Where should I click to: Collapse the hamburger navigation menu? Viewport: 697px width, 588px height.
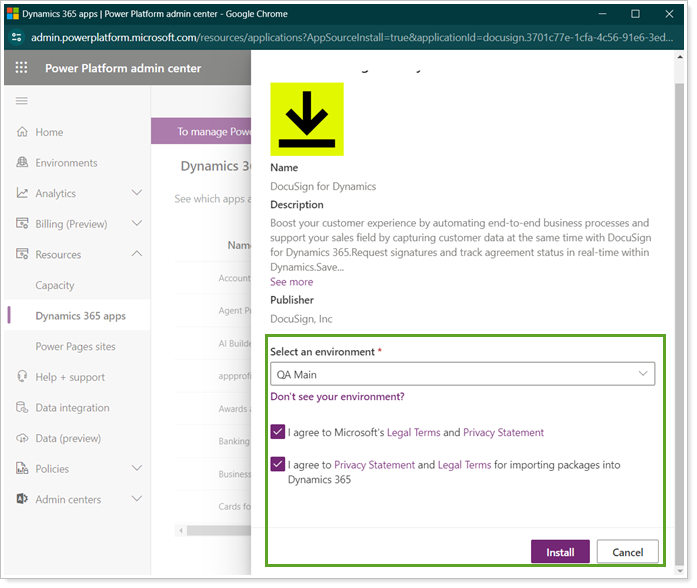22,101
